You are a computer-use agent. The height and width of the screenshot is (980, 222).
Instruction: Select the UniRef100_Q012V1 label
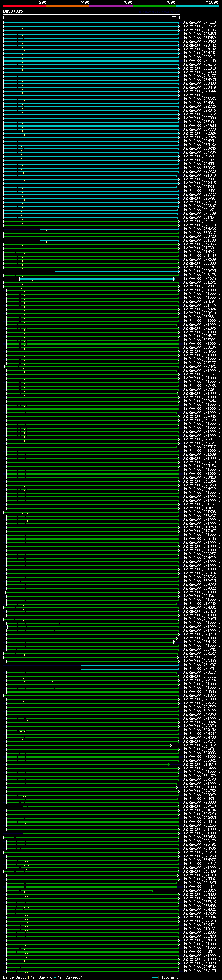199,283
